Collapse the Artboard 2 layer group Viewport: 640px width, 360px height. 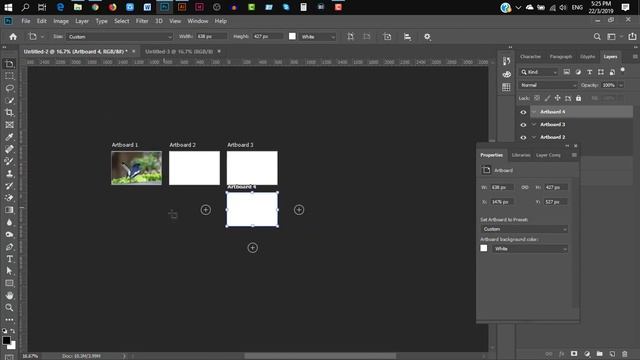coord(534,137)
